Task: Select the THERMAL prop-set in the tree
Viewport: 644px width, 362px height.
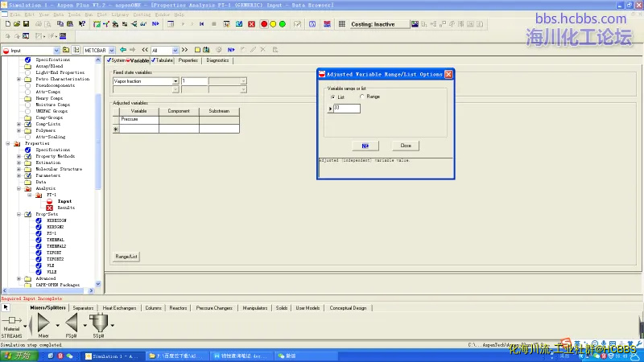Action: pos(56,240)
